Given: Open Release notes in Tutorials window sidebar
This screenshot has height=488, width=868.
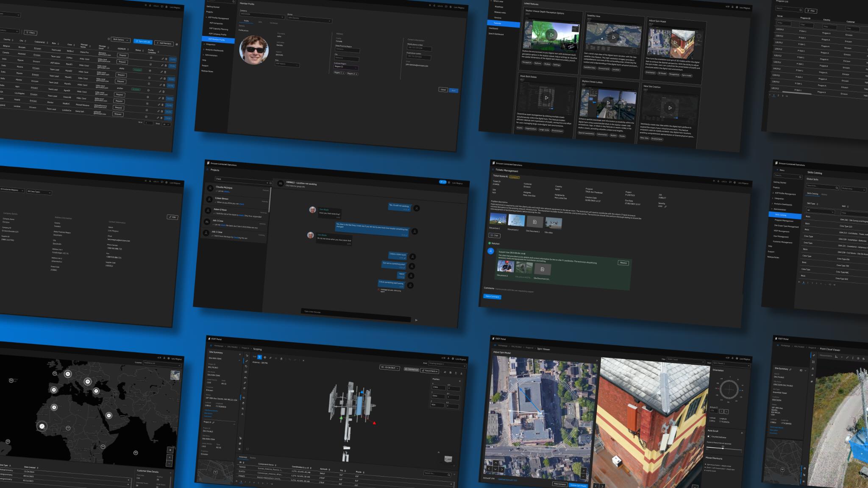Looking at the screenshot, I should click(500, 12).
